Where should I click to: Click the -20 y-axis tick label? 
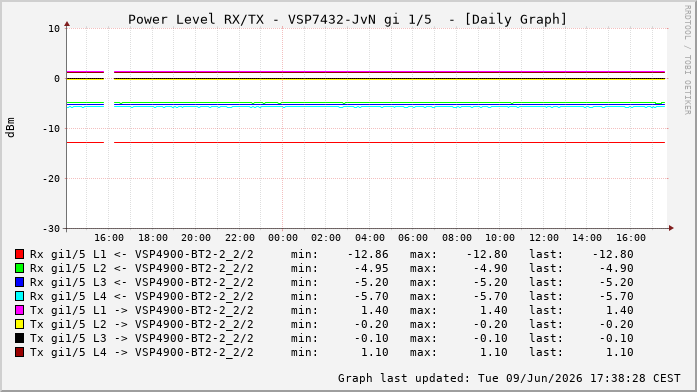(x=51, y=179)
